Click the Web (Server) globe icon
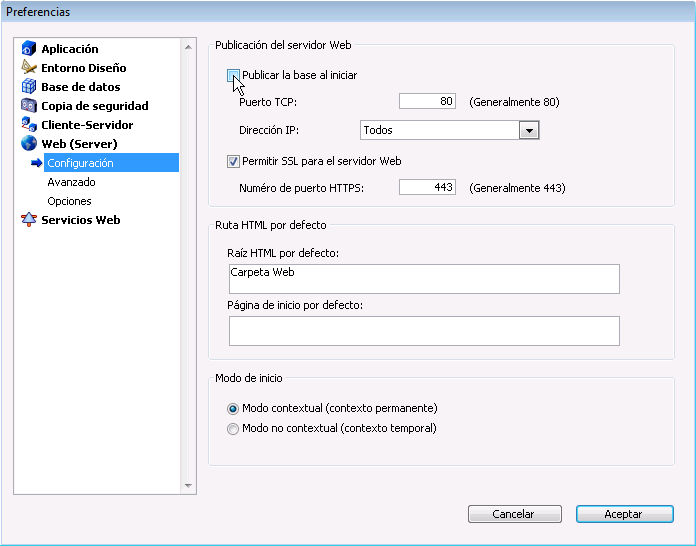 coord(29,144)
